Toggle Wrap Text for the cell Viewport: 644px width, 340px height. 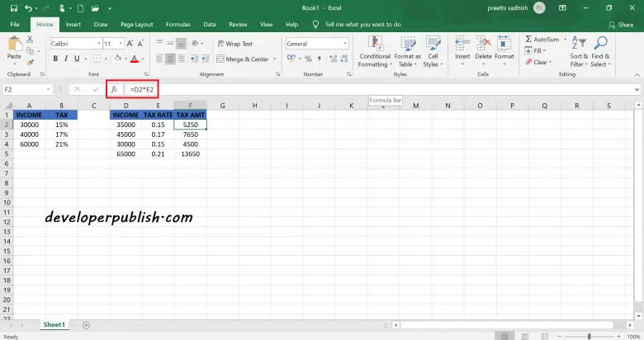(234, 44)
